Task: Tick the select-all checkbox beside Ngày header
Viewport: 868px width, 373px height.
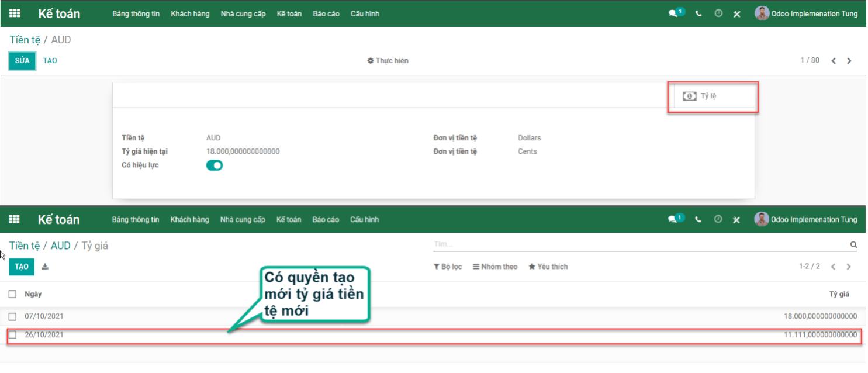Action: [x=12, y=294]
